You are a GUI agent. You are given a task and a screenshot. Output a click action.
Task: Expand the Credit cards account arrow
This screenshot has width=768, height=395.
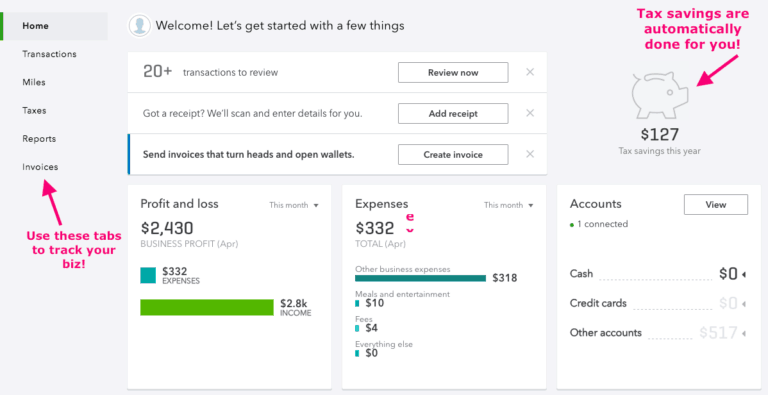tap(744, 304)
